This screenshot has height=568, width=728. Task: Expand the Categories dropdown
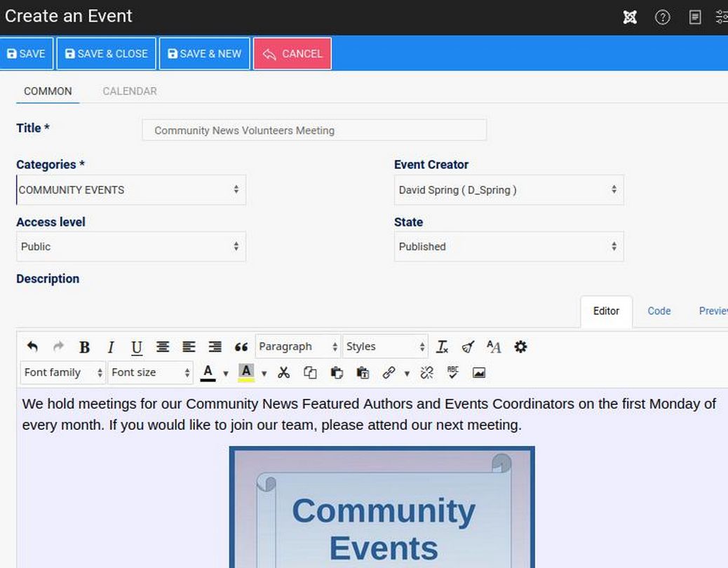[131, 190]
